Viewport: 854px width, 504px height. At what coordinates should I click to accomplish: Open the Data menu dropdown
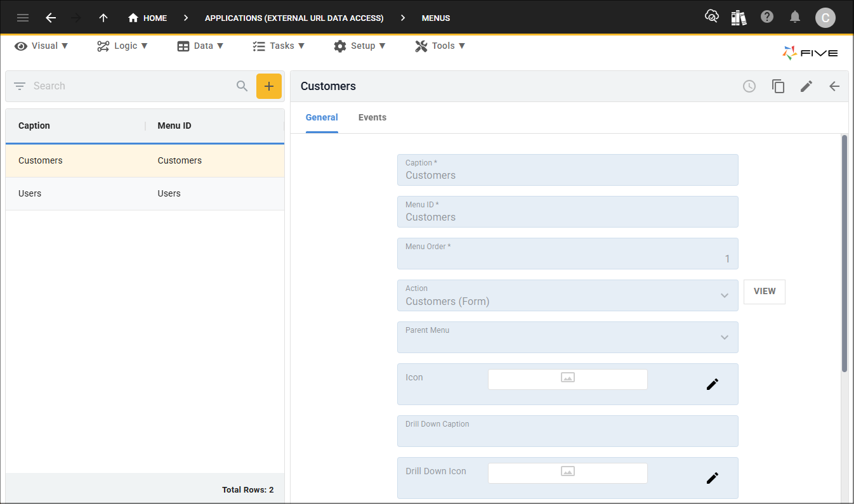click(x=200, y=46)
